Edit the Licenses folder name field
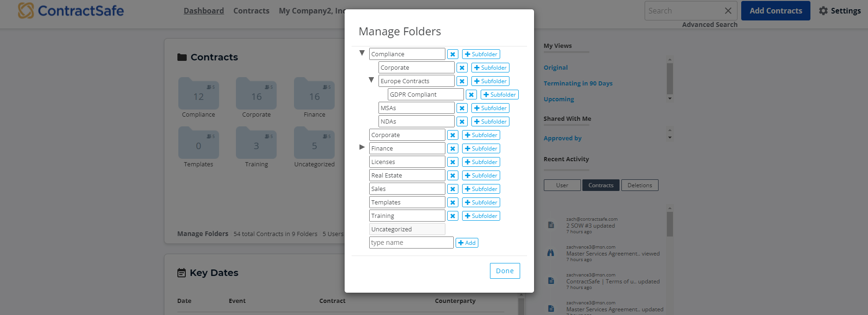This screenshot has width=868, height=315. pos(407,162)
